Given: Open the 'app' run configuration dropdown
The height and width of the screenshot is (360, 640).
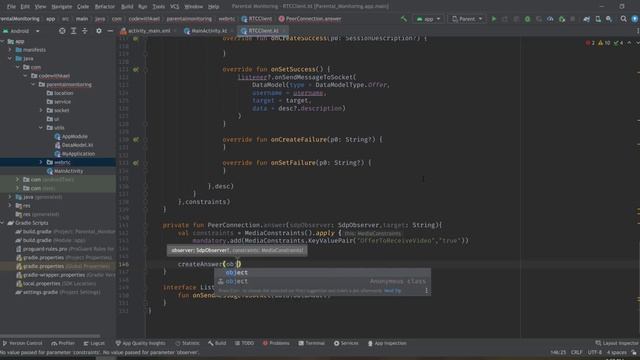Looking at the screenshot, I should tap(428, 19).
